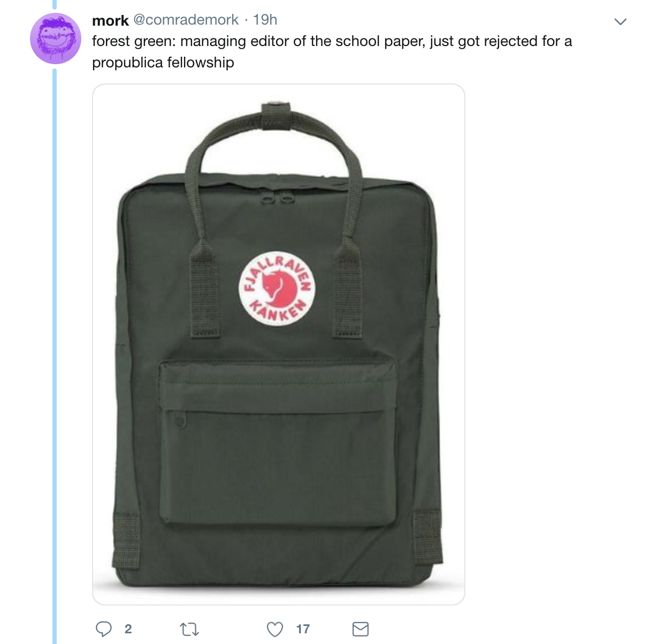The width and height of the screenshot is (658, 644).
Task: Open the tweet's permalink via the 19h timestamp
Action: [265, 20]
